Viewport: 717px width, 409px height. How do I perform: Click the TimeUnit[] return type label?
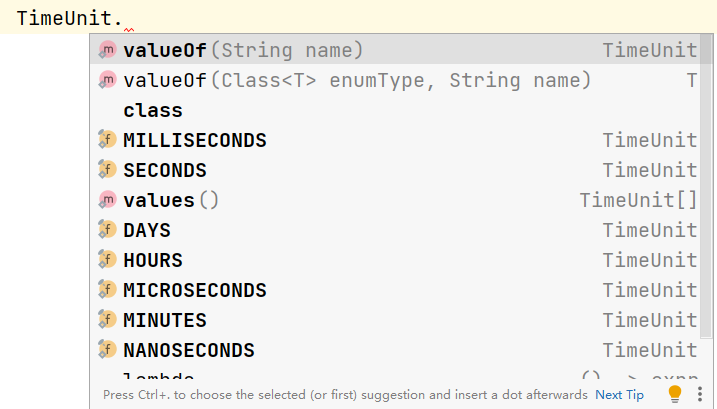click(x=638, y=200)
